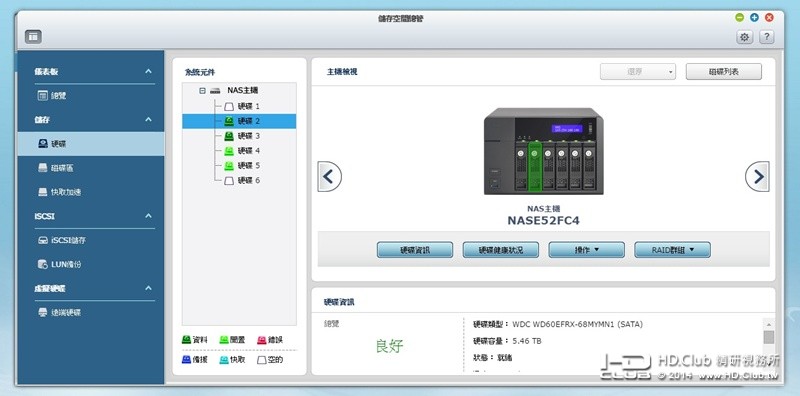Open the help question mark icon
Screen dimensions: 800x396
[766, 37]
